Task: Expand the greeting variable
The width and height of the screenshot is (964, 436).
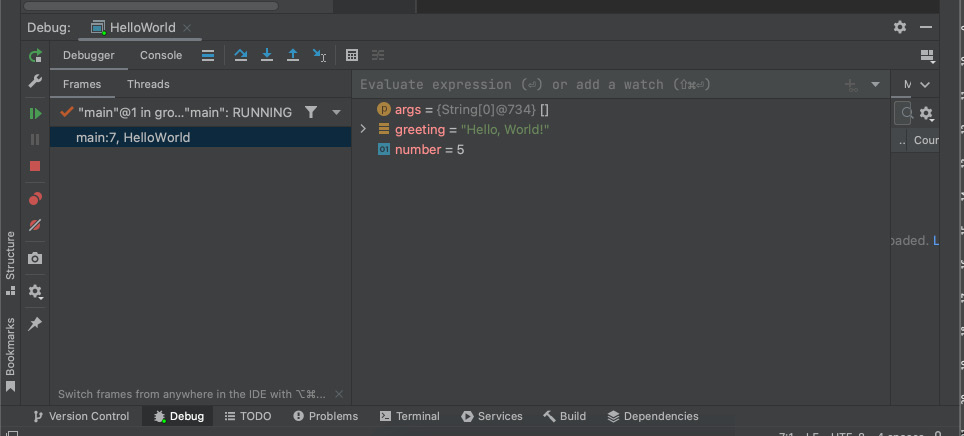Action: coord(363,129)
